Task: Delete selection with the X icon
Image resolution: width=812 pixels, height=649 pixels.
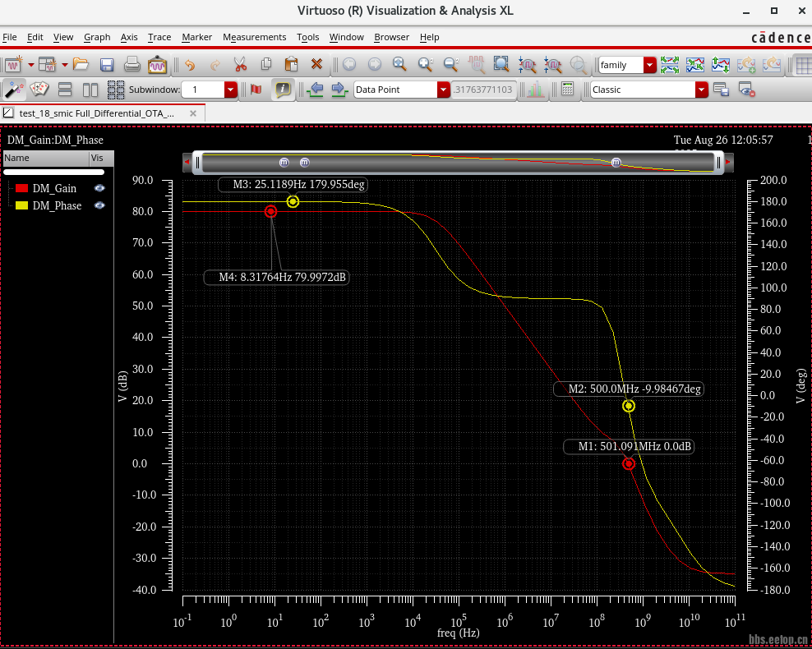Action: 317,64
